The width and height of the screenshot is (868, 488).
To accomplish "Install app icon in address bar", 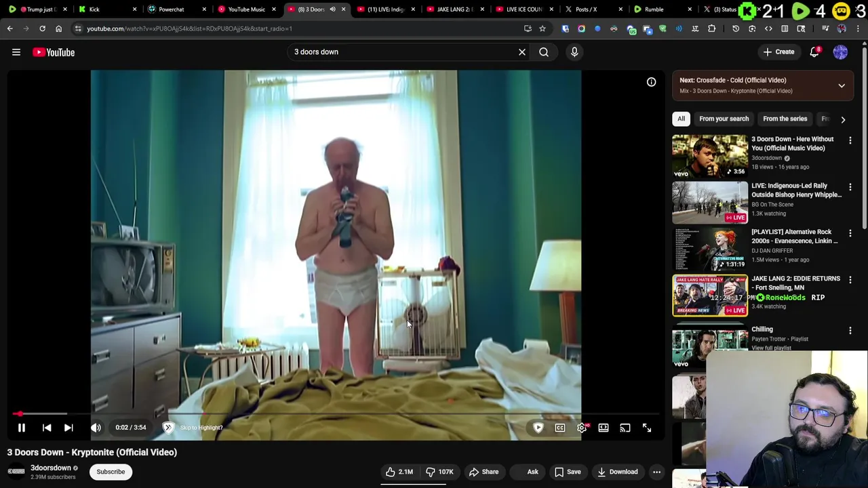I will 528,28.
